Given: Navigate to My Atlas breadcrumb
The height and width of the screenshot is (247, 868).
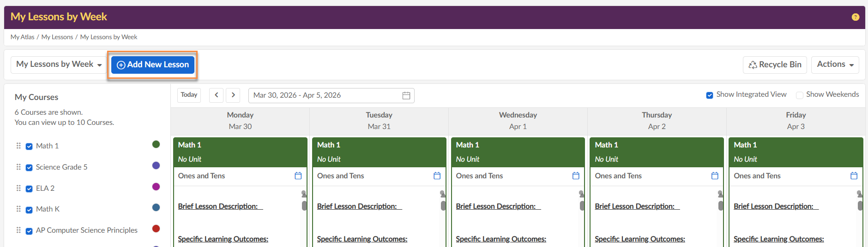Looking at the screenshot, I should (x=22, y=37).
